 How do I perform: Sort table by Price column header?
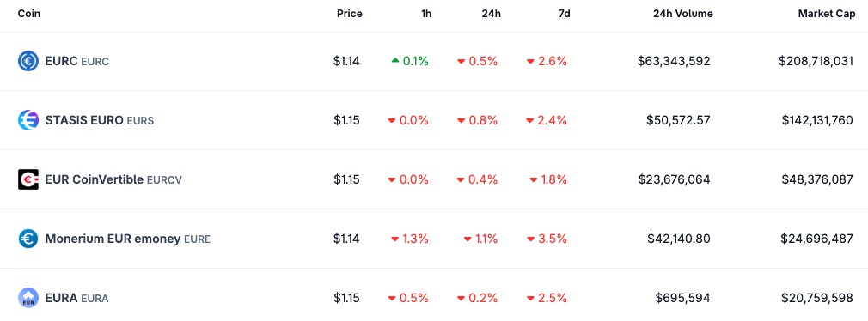(349, 14)
